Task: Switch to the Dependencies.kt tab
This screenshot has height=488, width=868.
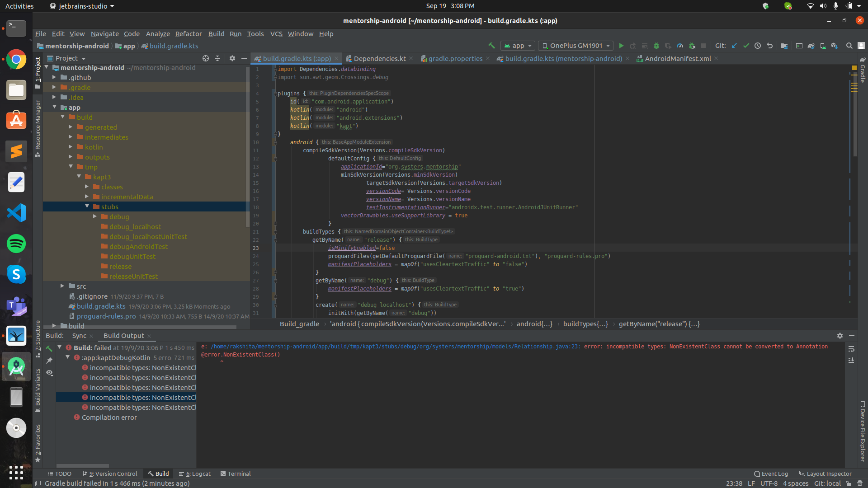Action: [x=380, y=58]
